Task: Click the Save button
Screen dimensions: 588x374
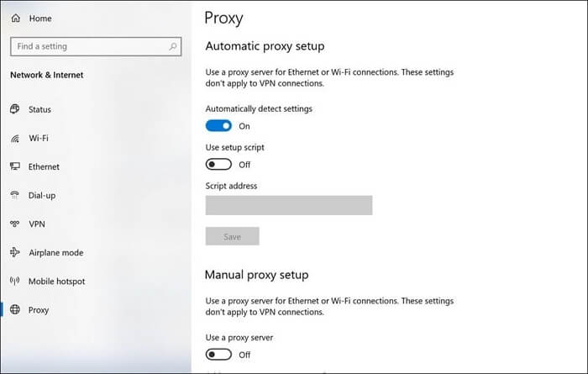Action: (x=233, y=237)
